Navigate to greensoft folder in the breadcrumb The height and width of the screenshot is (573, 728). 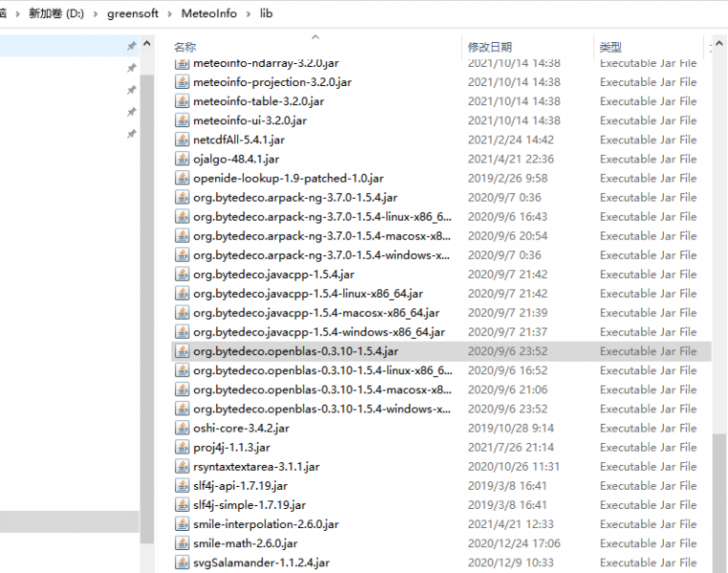pyautogui.click(x=133, y=14)
